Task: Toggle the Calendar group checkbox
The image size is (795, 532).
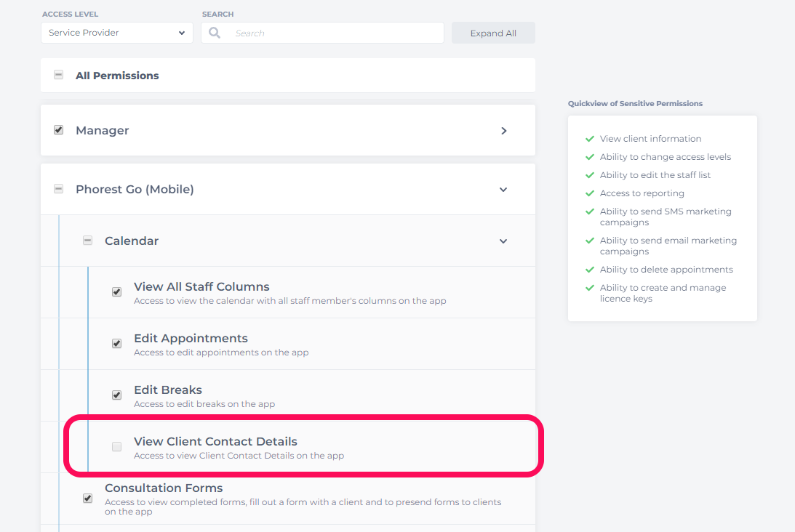Action: point(88,240)
